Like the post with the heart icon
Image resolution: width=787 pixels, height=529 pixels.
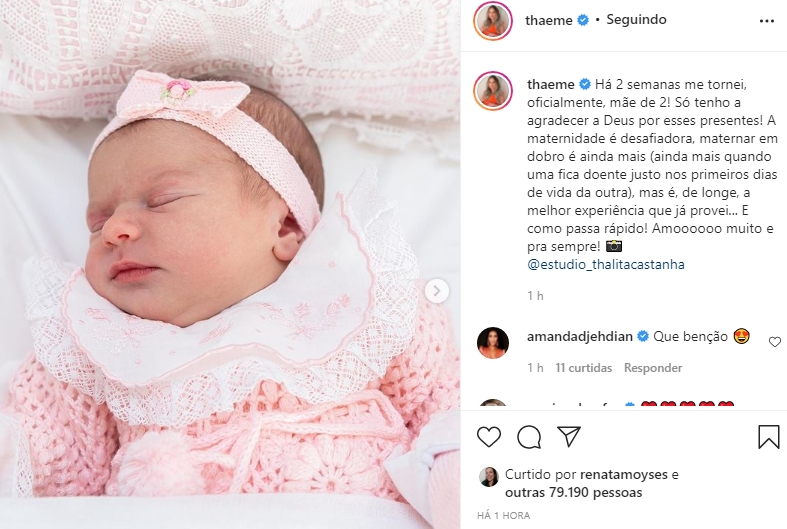click(x=489, y=436)
